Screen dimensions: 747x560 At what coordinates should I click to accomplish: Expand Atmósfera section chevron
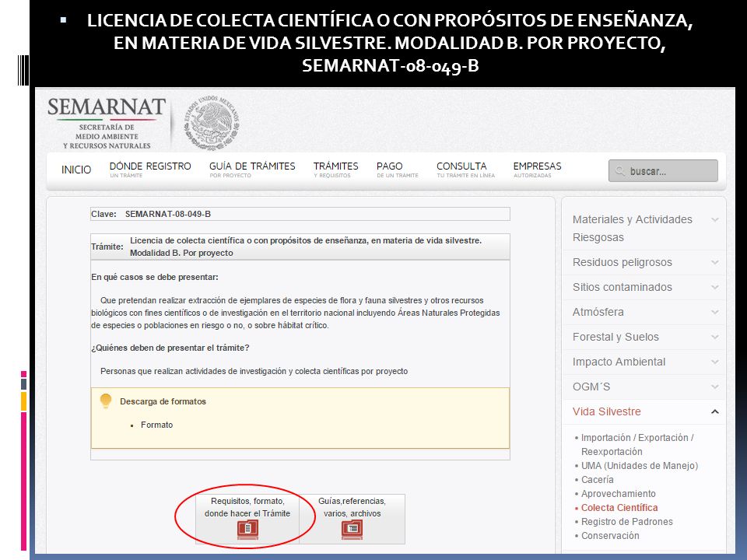tap(714, 312)
